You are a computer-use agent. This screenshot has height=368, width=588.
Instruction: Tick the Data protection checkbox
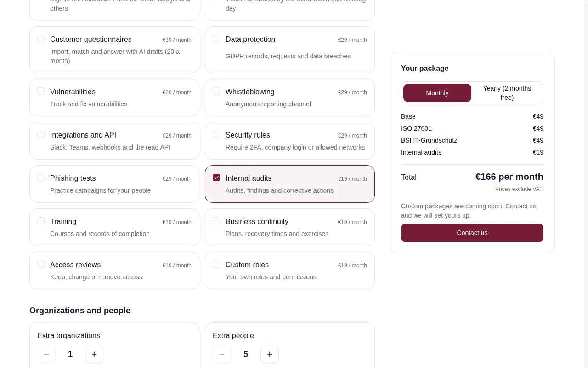216,39
